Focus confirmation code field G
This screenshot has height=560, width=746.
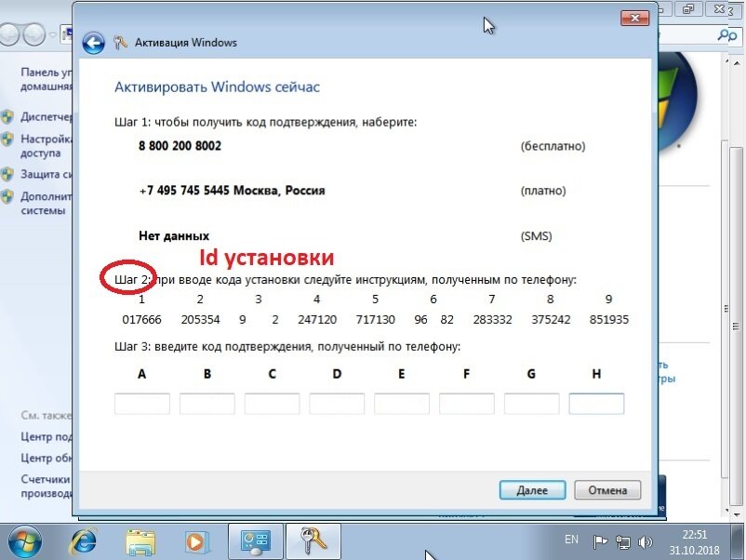click(531, 404)
